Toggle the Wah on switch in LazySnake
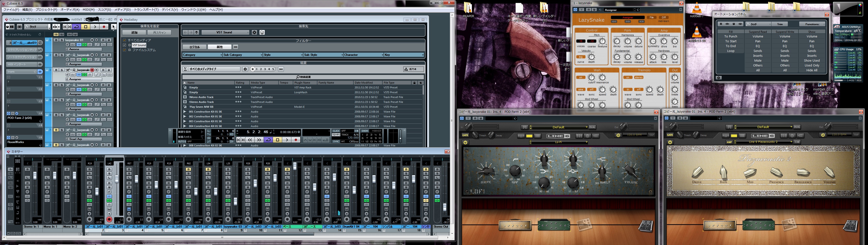The height and width of the screenshot is (245, 868). pyautogui.click(x=581, y=78)
